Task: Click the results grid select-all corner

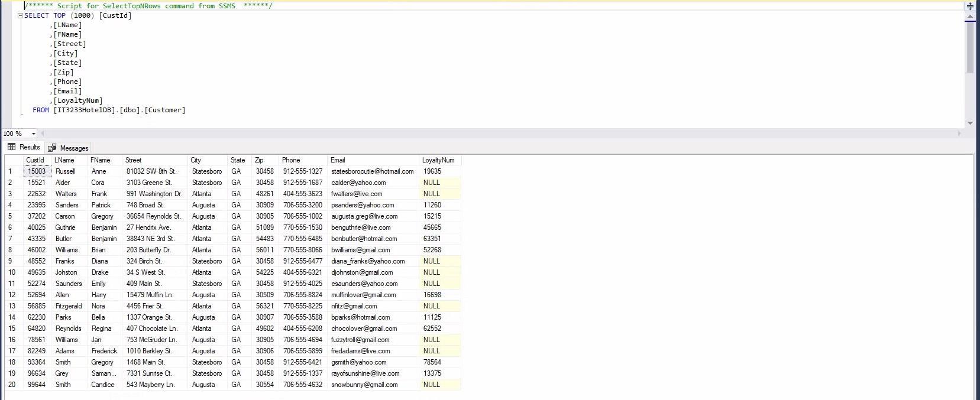Action: (14, 160)
